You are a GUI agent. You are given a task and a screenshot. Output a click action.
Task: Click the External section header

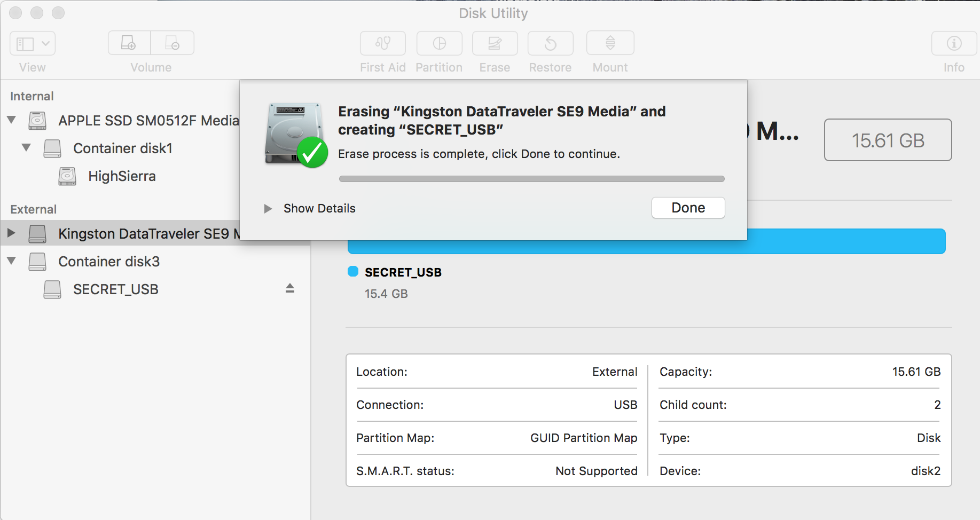34,209
